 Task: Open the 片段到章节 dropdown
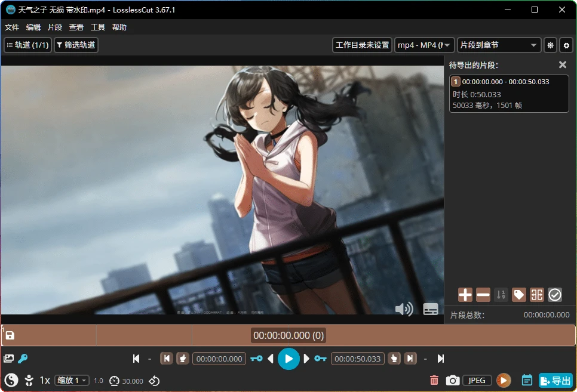coord(499,45)
